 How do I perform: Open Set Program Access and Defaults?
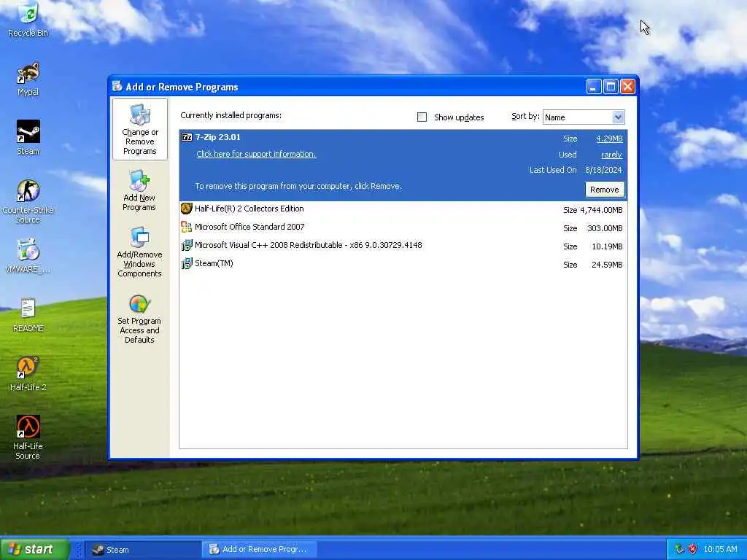(139, 319)
